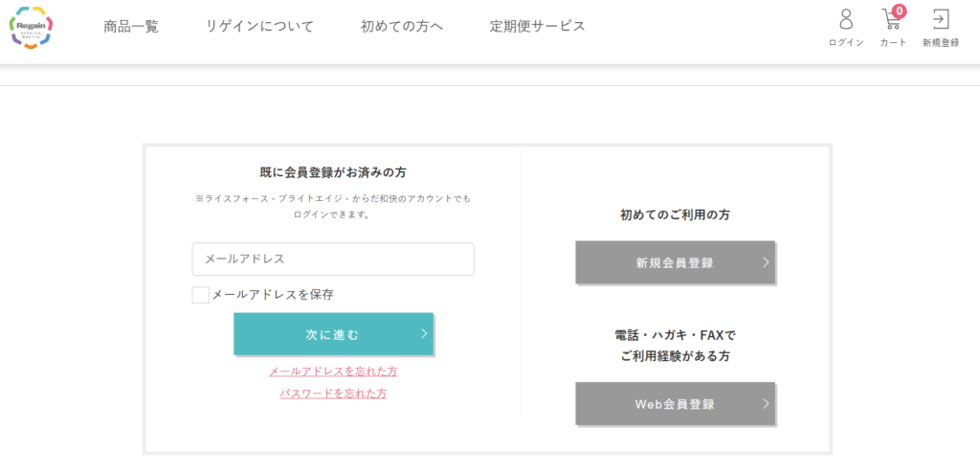The image size is (980, 473).
Task: Follow the パスワードを忘れた方 link
Action: (333, 394)
